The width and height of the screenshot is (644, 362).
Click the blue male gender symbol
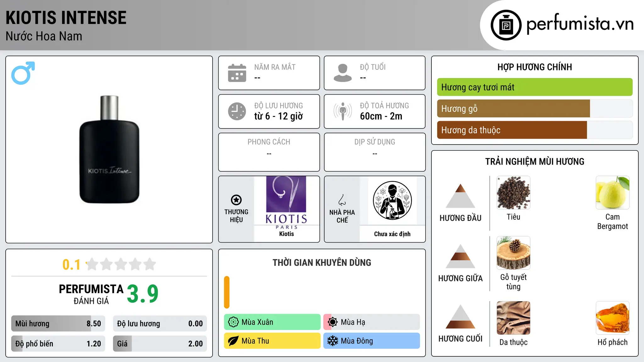(x=23, y=73)
